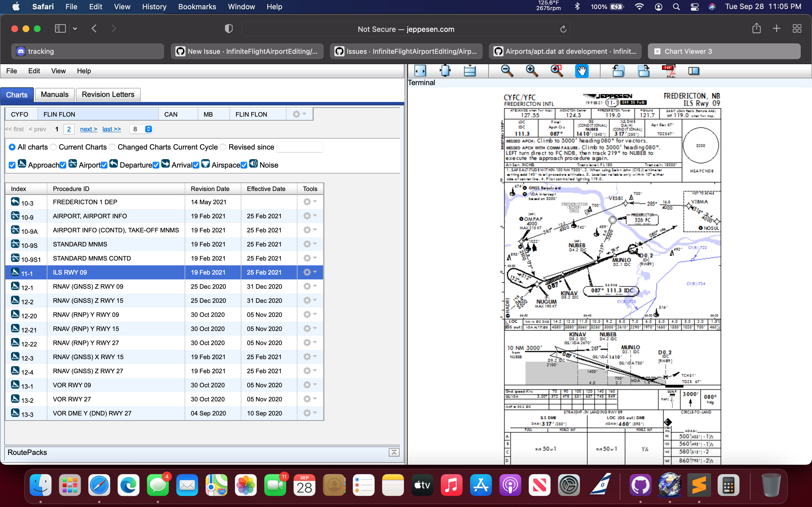Fit the chart to page width
The height and width of the screenshot is (507, 812).
(x=420, y=71)
